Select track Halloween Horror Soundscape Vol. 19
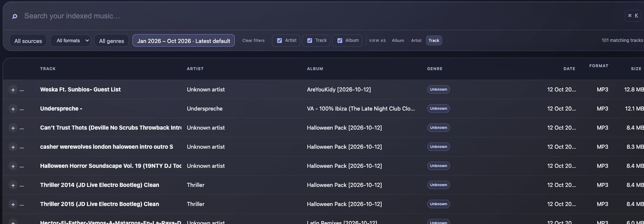The image size is (644, 224). tap(111, 166)
